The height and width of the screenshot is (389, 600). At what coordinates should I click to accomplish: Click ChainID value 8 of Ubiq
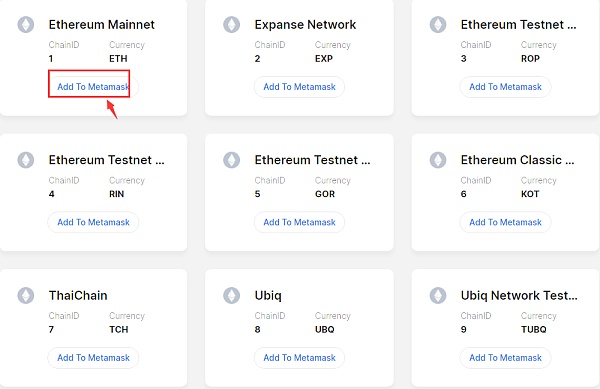(257, 329)
